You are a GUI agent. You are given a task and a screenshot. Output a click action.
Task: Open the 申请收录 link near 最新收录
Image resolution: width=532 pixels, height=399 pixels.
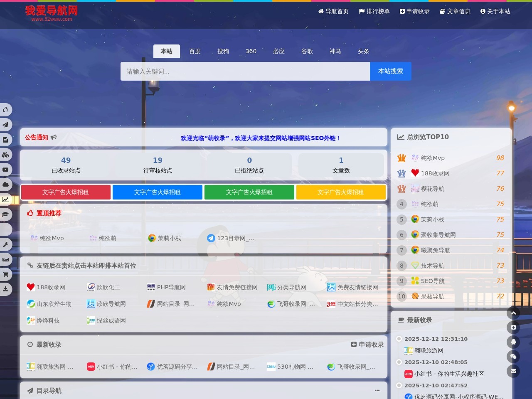tap(367, 344)
